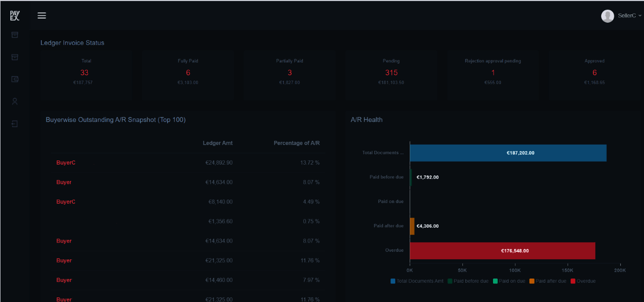Select the first invoice box icon in sidebar

[14, 35]
